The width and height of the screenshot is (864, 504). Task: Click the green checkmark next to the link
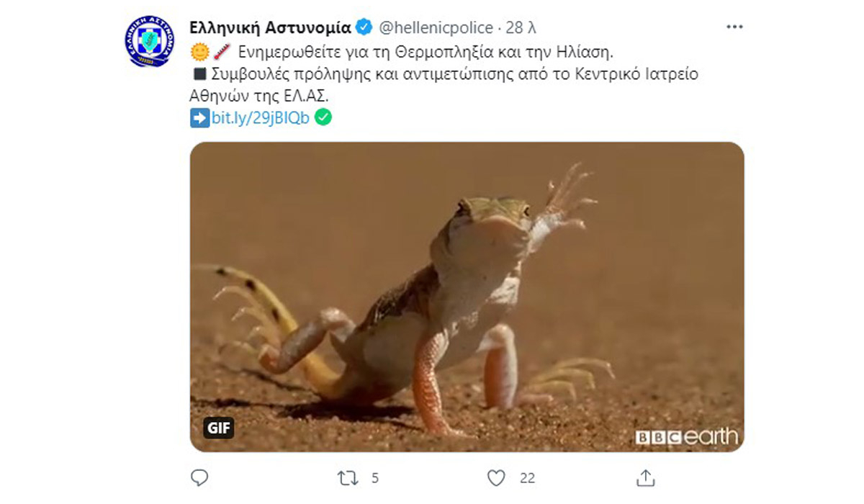pos(323,117)
